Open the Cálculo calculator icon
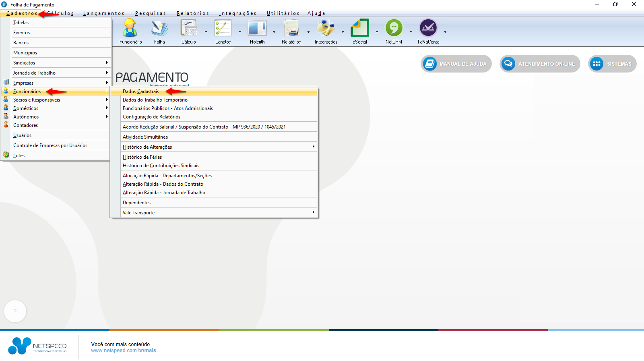 (x=188, y=29)
